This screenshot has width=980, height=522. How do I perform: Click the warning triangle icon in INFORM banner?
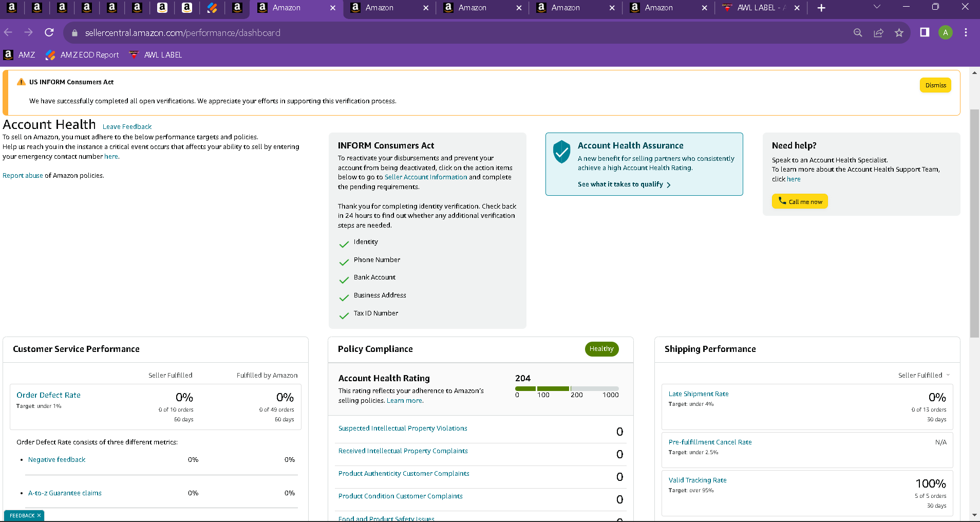(21, 82)
